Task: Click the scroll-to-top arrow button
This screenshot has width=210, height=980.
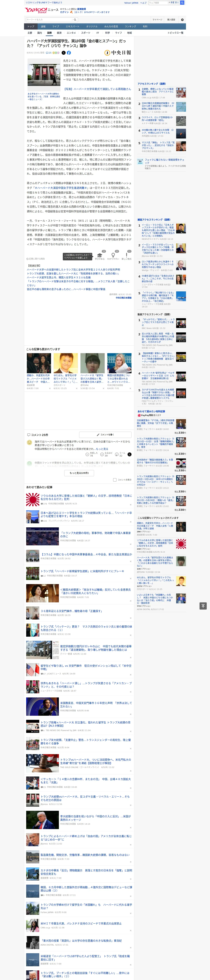Action: point(203,606)
